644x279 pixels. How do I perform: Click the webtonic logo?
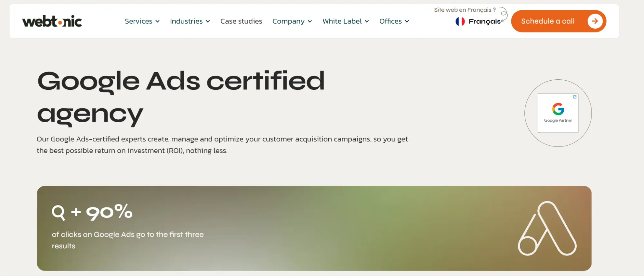coord(52,21)
